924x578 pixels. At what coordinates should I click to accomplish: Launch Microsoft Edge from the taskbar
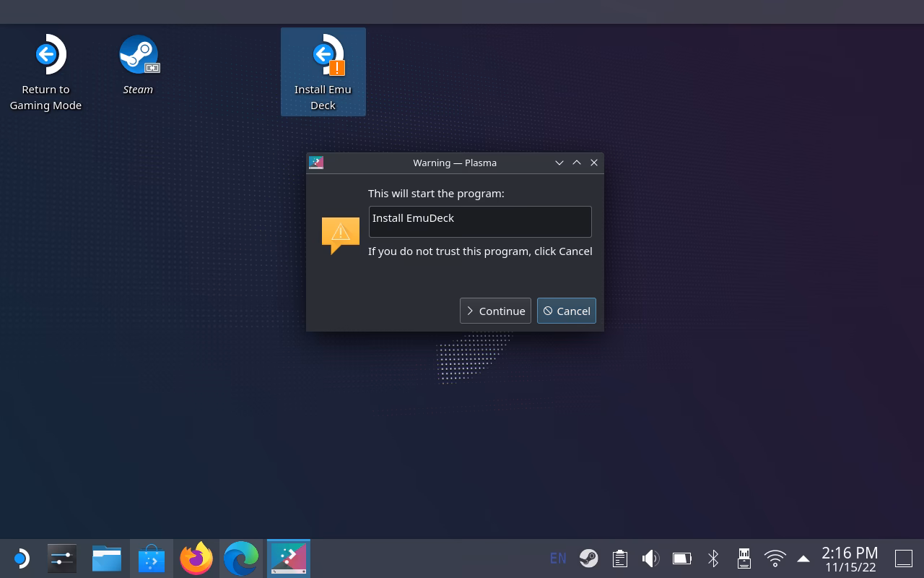pos(241,558)
